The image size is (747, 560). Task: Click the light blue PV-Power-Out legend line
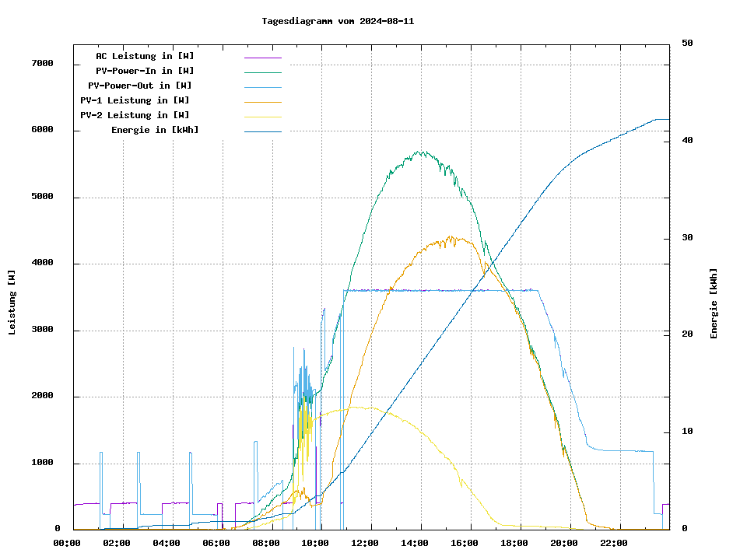coord(262,86)
